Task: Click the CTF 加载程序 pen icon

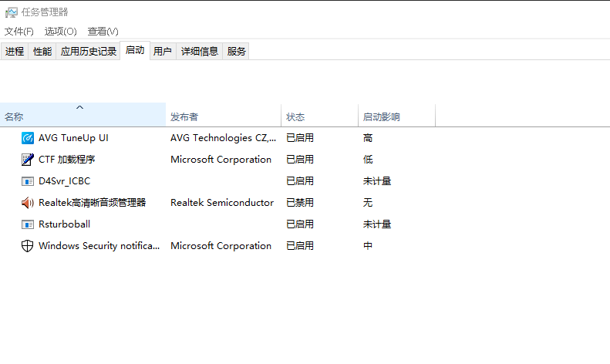Action: (x=28, y=160)
